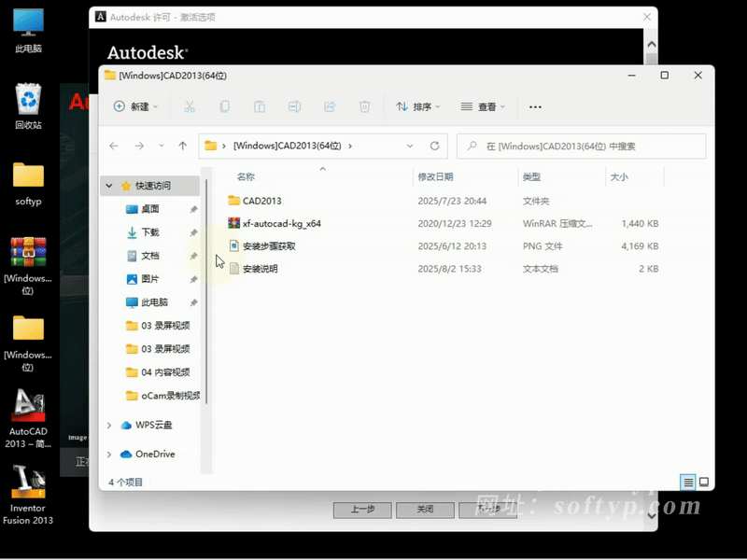Click search box in Explorer window

581,146
